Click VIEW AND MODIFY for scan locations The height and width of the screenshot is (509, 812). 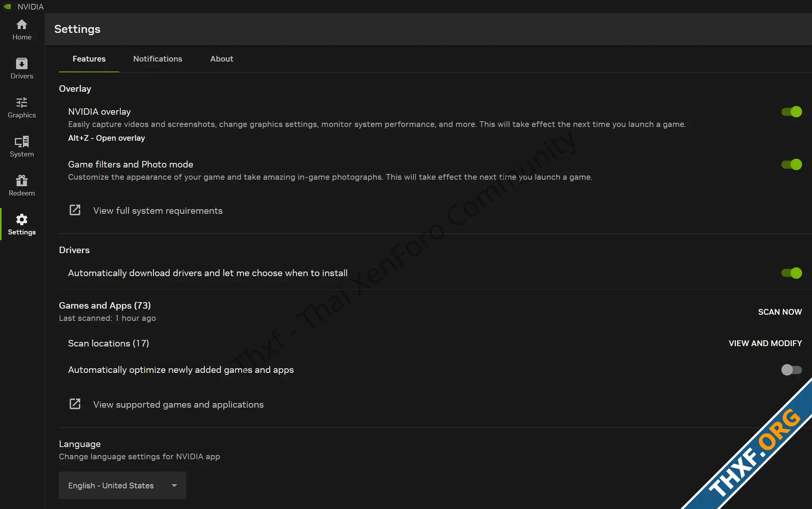pyautogui.click(x=765, y=343)
